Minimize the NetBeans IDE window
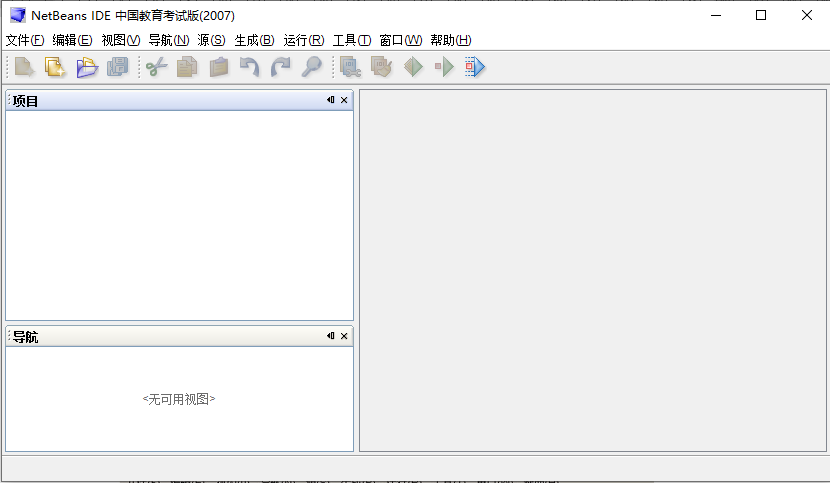The width and height of the screenshot is (830, 483). pyautogui.click(x=716, y=15)
